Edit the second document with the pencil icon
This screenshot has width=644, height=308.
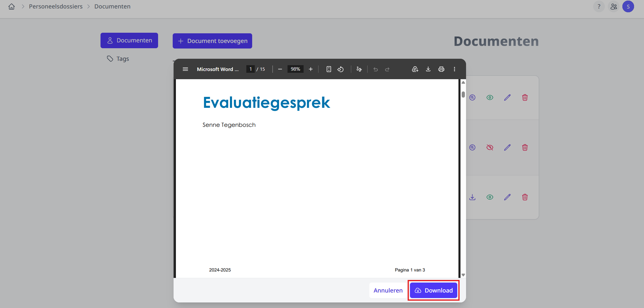(508, 147)
